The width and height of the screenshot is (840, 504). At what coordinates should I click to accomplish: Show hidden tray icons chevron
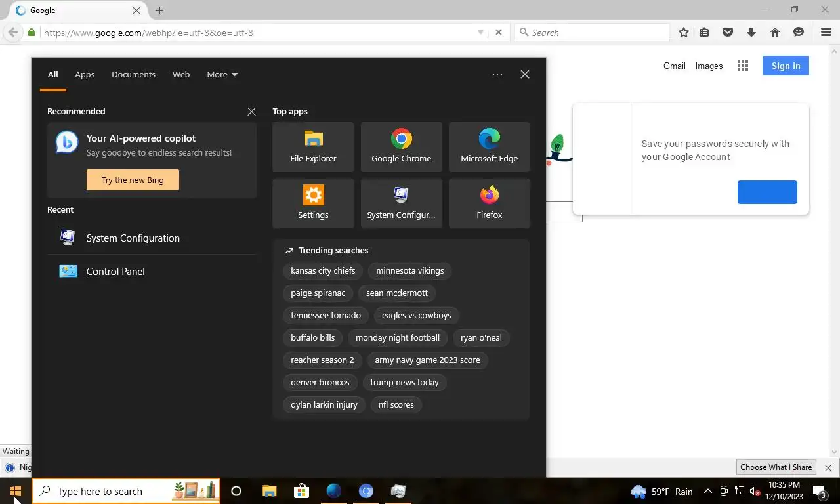click(x=707, y=491)
